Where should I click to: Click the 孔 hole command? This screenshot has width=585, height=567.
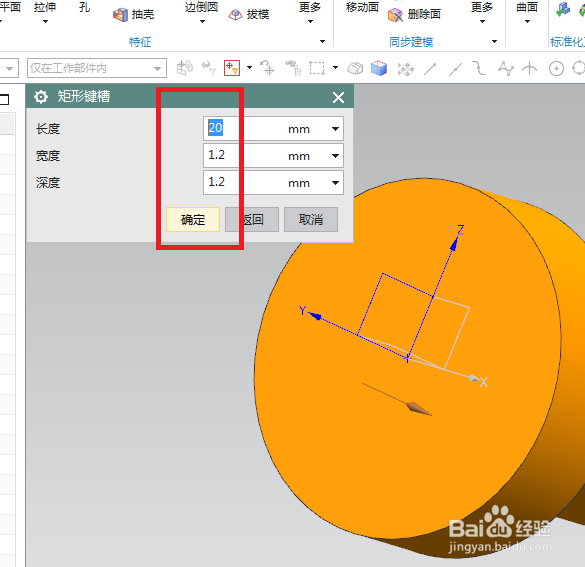tap(85, 7)
